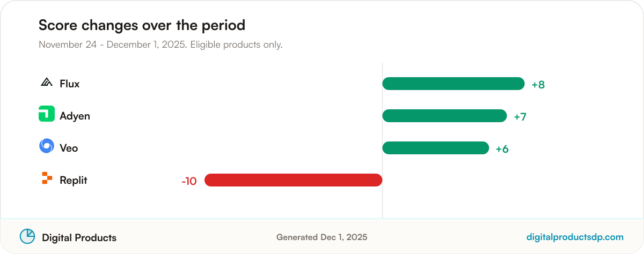Open the digitalproductsdp.com link
Screen dimensions: 644x254
(575, 237)
